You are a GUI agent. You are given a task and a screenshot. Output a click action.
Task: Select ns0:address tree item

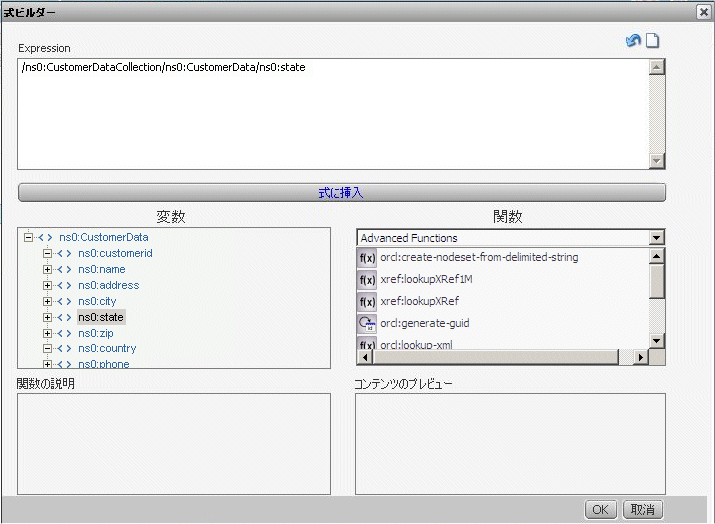tap(109, 285)
